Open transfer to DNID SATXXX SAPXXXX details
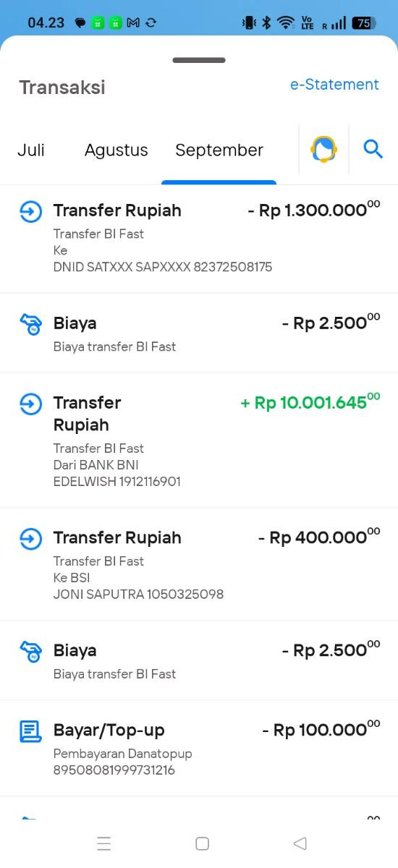The image size is (398, 868). 199,239
